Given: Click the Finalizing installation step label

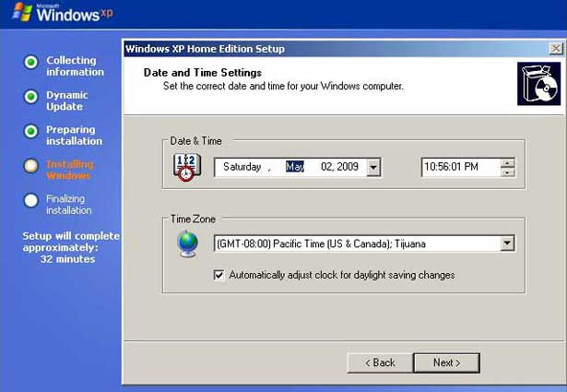Looking at the screenshot, I should tap(69, 205).
